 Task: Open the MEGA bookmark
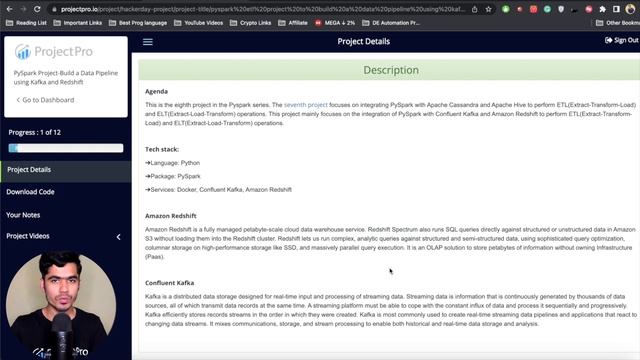[335, 23]
